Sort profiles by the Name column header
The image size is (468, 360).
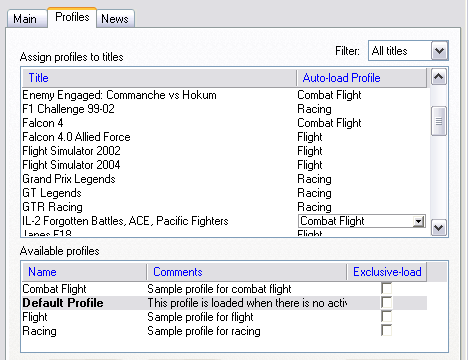[x=84, y=272]
